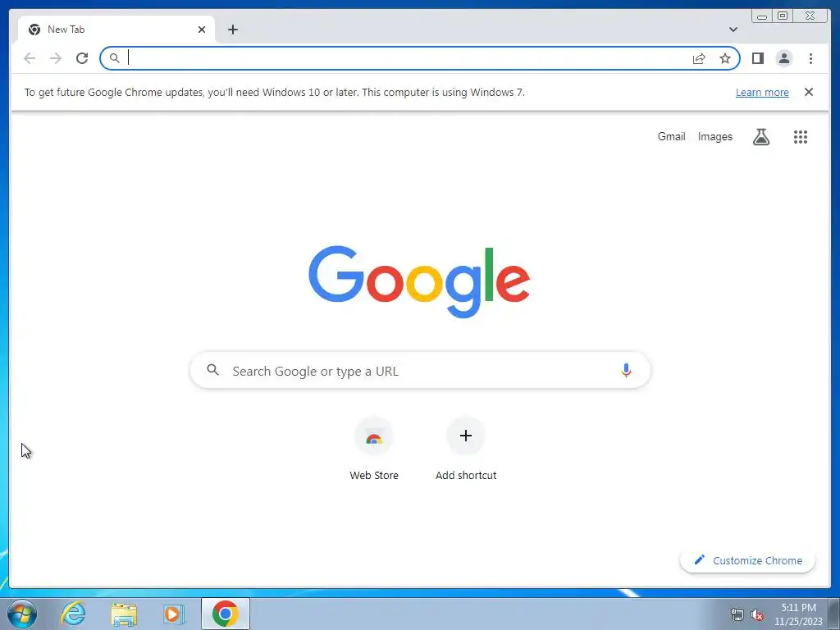The width and height of the screenshot is (840, 630).
Task: Start voice search with microphone icon
Action: [626, 370]
